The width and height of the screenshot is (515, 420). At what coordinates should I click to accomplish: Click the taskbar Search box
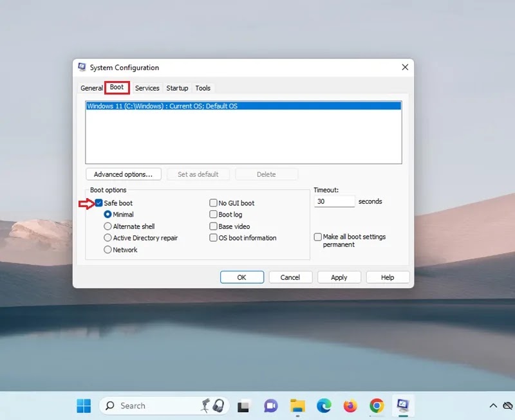click(x=164, y=406)
